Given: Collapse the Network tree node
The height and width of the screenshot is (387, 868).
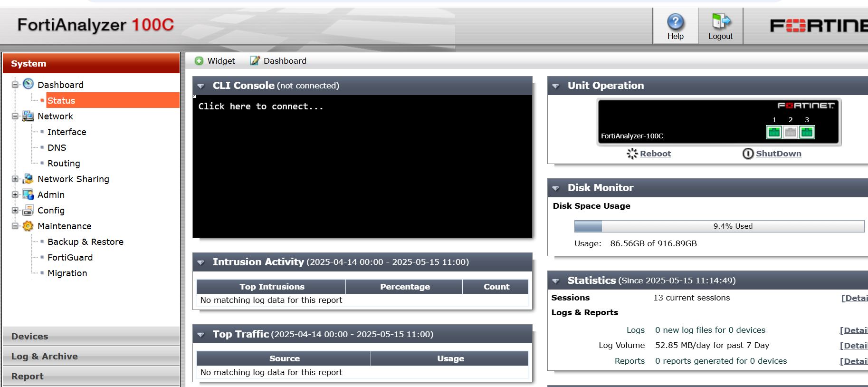Looking at the screenshot, I should point(15,116).
